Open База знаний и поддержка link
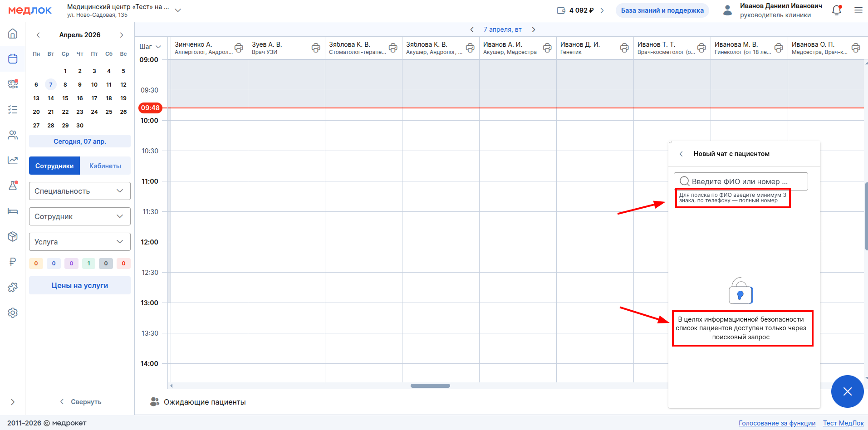Viewport: 868px width, 430px height. 662,10
